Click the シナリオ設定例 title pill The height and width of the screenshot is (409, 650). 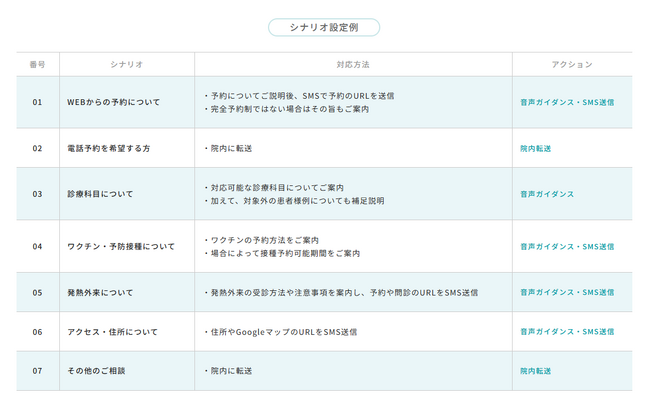(323, 27)
